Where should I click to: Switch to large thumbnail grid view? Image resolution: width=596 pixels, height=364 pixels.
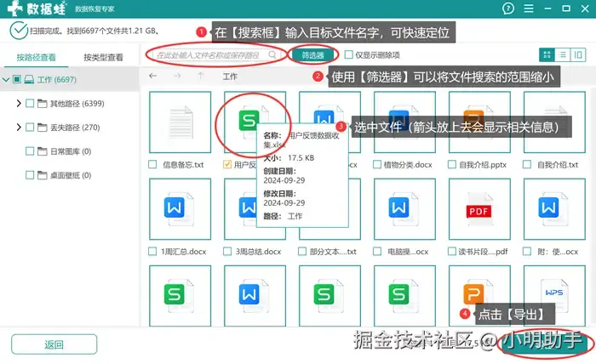(x=547, y=55)
